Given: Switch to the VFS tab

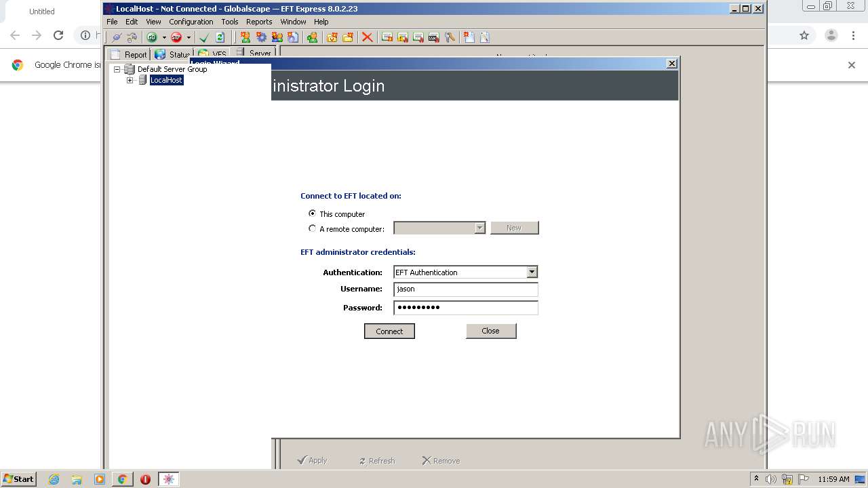Looking at the screenshot, I should point(212,54).
